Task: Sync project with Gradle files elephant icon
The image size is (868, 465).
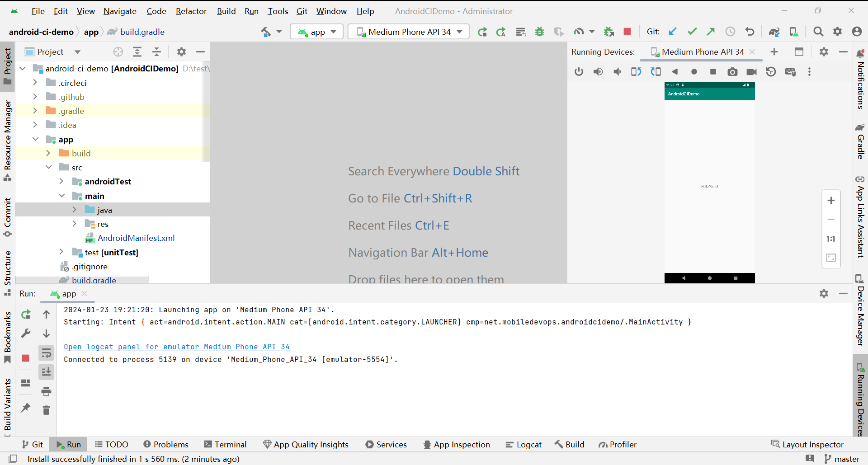Action: click(774, 32)
